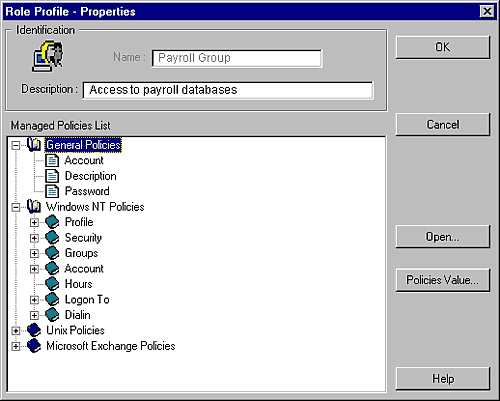500x401 pixels.
Task: Click the Description text field
Action: click(x=228, y=90)
